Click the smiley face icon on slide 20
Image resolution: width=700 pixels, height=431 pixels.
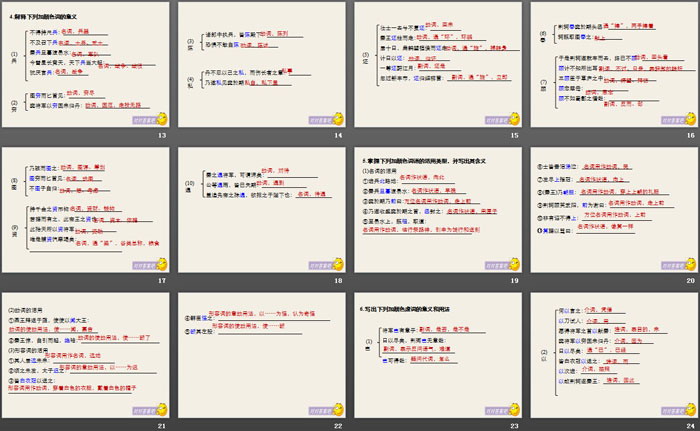coord(691,264)
